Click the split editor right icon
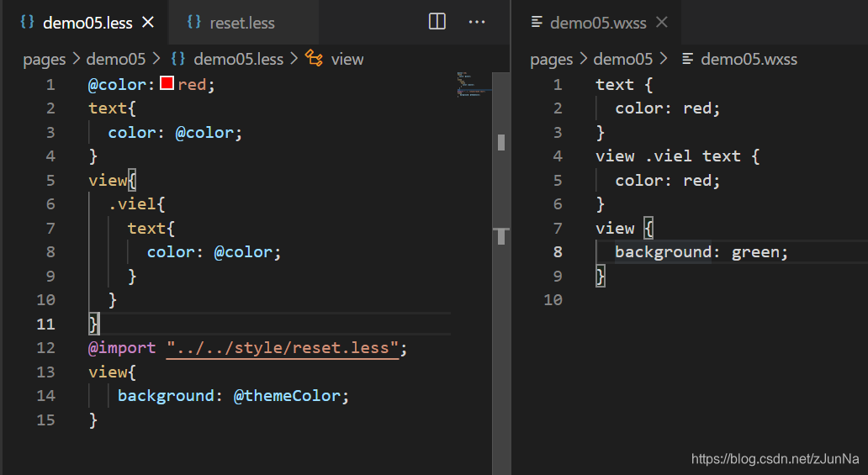Screen dimensions: 868x475 pos(437,22)
